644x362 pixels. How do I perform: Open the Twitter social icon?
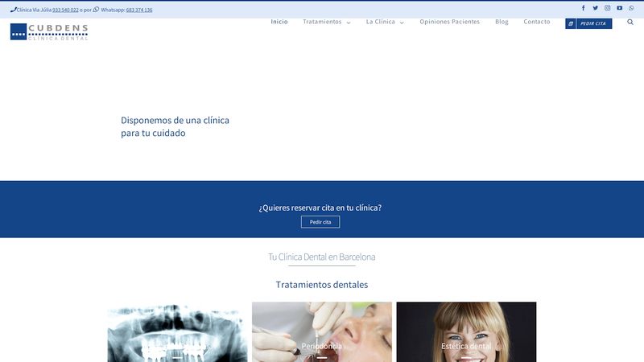595,8
